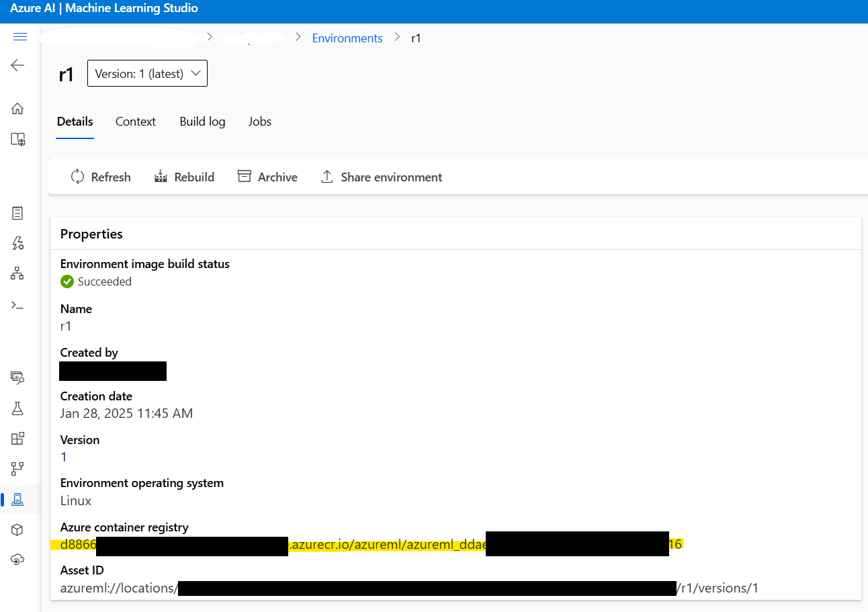
Task: Click the Asset ID label
Action: pyautogui.click(x=81, y=570)
